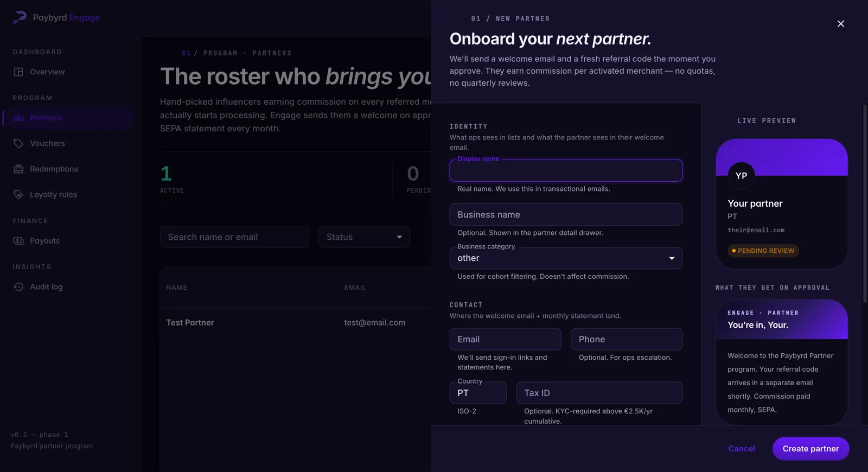The image size is (868, 472).
Task: Click the Paybyrd Engage brand title
Action: (66, 17)
